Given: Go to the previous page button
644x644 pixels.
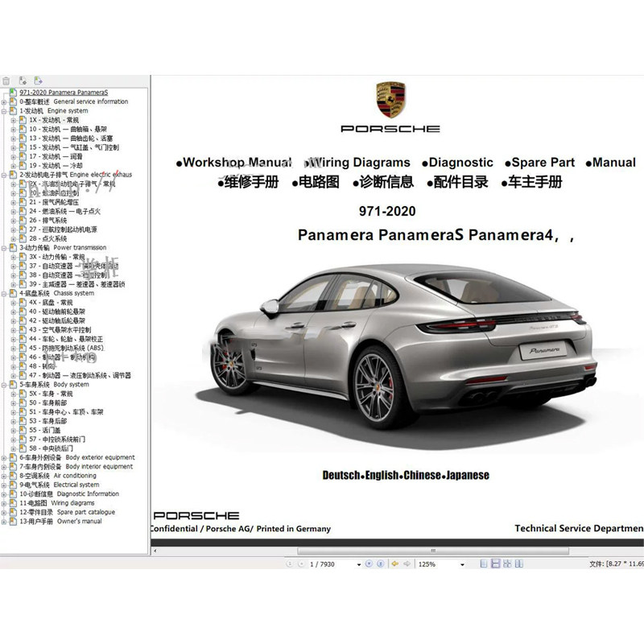Looking at the screenshot, I should tap(301, 564).
